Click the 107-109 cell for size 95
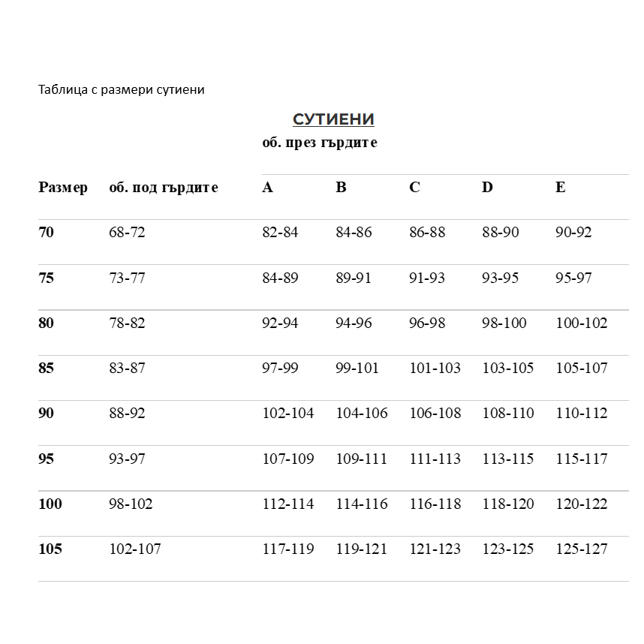 [x=287, y=459]
